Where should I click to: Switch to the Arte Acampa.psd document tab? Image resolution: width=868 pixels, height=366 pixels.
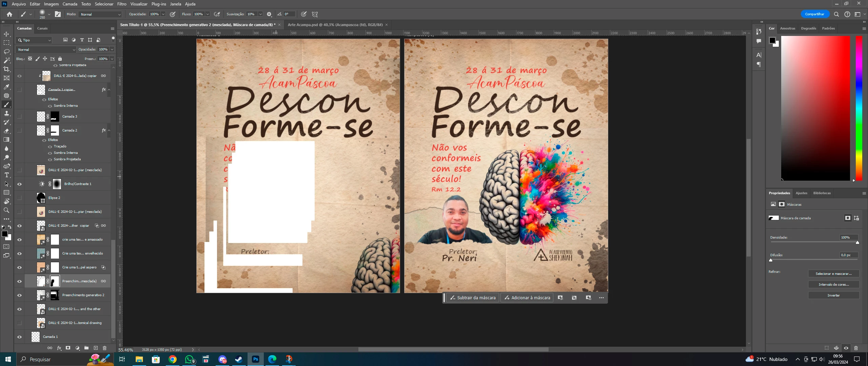click(335, 25)
